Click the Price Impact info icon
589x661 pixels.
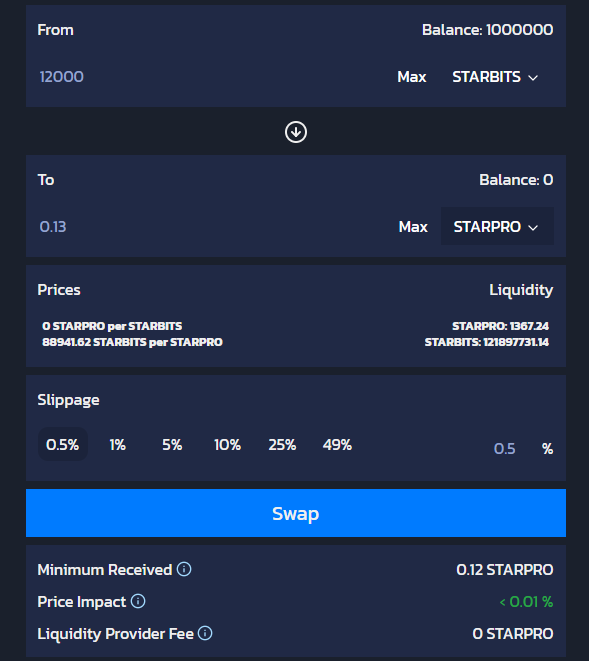click(138, 601)
